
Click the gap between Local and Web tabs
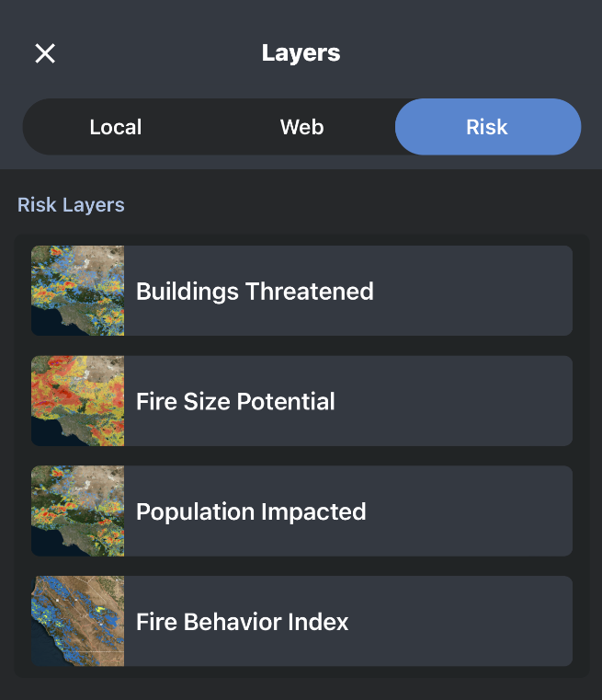point(210,127)
